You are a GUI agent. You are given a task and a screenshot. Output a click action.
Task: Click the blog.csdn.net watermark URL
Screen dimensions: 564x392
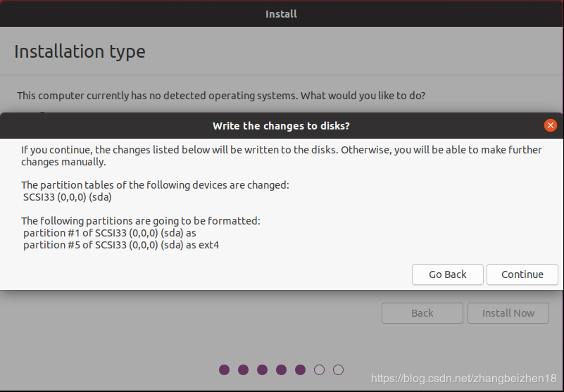tap(464, 379)
